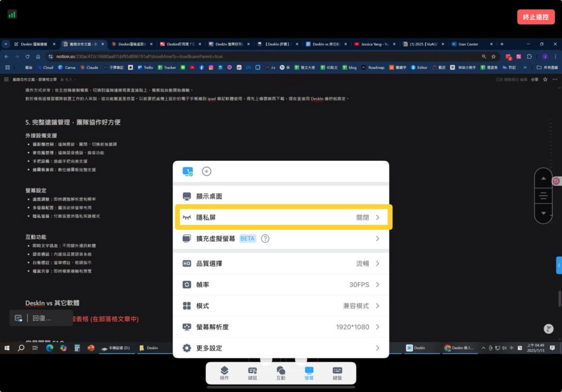Click the zoom magnifier icon in address bar

tap(484, 56)
